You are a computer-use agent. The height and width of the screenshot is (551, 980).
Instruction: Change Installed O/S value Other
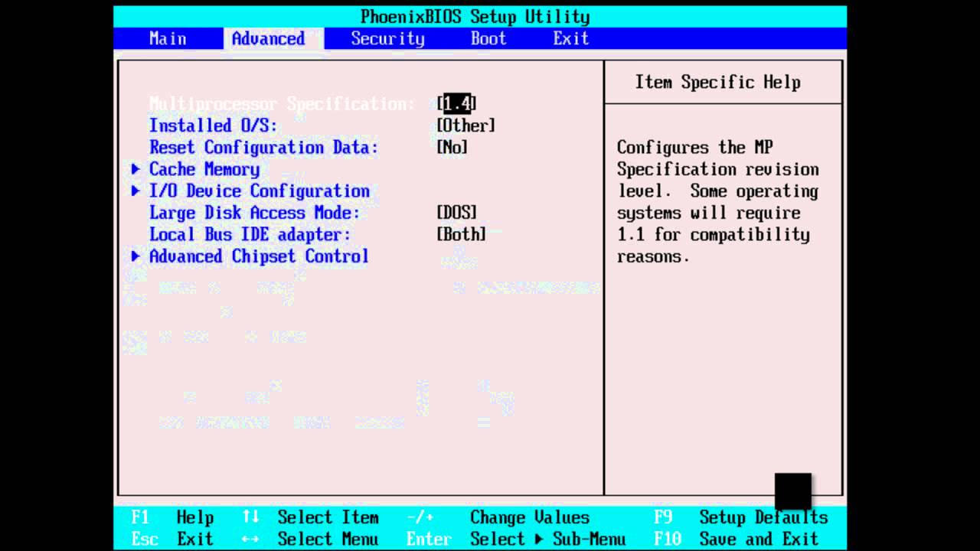point(466,126)
